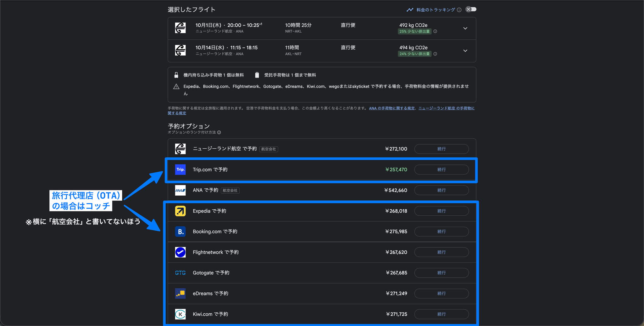The height and width of the screenshot is (326, 644).
Task: Open info icon beside 24% 少ない排出量
Action: click(x=435, y=54)
